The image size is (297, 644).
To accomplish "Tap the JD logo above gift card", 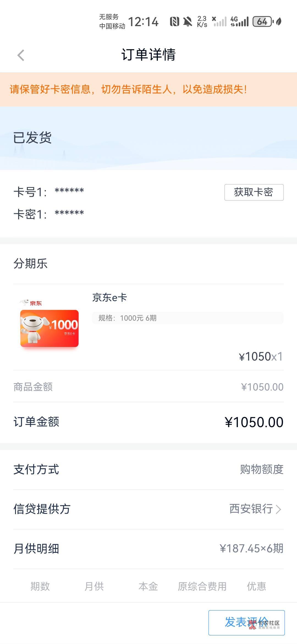I will pyautogui.click(x=31, y=303).
